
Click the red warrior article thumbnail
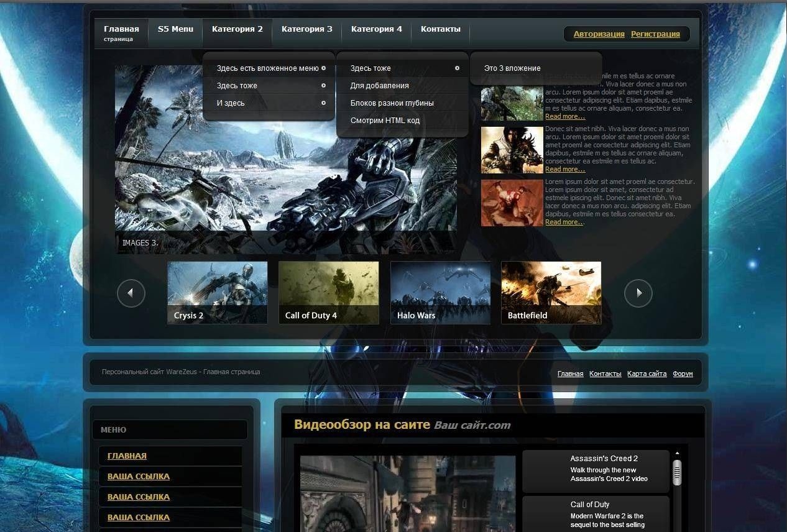[512, 203]
